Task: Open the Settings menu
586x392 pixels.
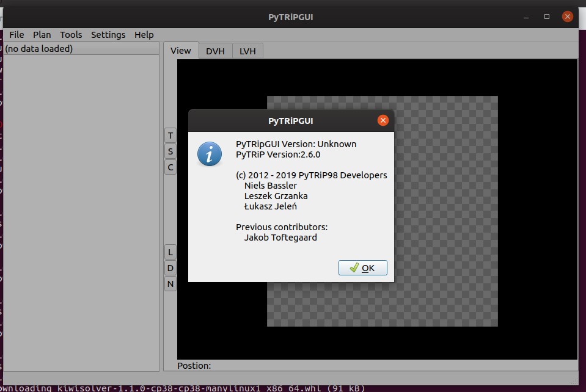Action: 108,35
